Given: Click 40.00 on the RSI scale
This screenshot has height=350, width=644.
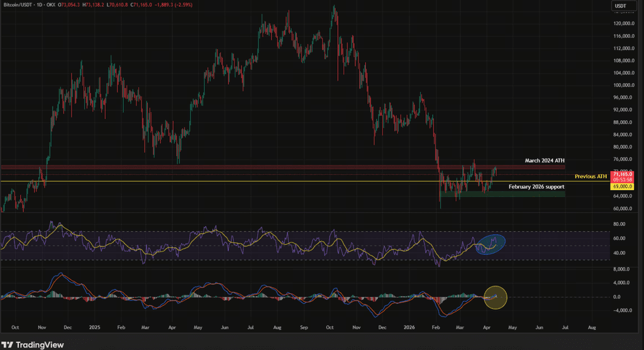Looking at the screenshot, I should [x=619, y=253].
